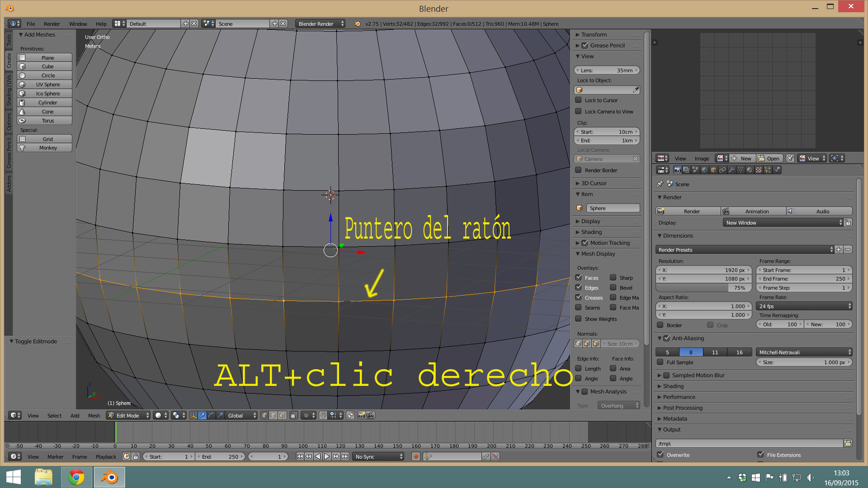The width and height of the screenshot is (868, 488).
Task: Expand the Performance panel
Action: [679, 397]
